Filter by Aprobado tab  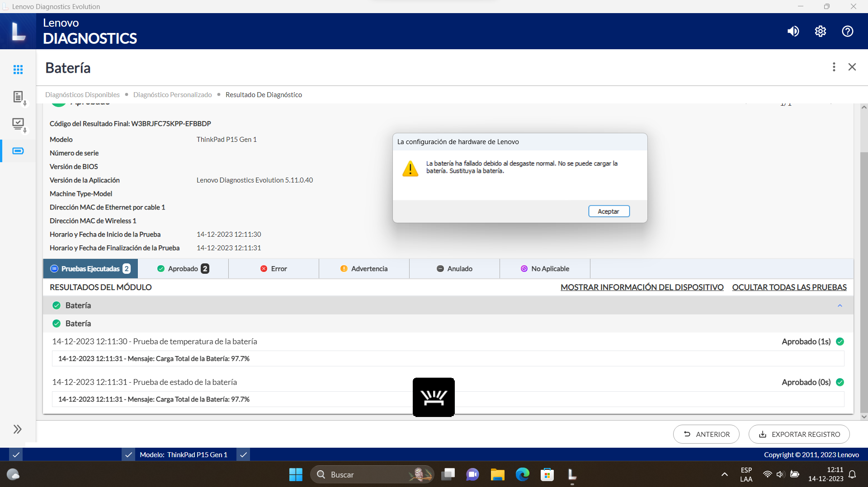[183, 268]
